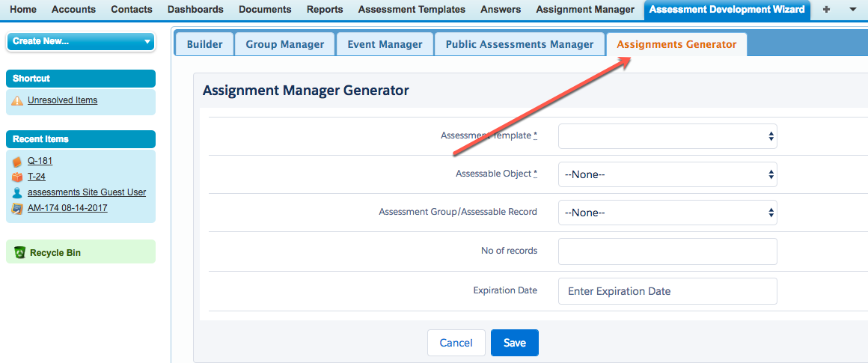Viewport: 868px width, 363px height.
Task: Expand the Create New dropdown
Action: 81,41
